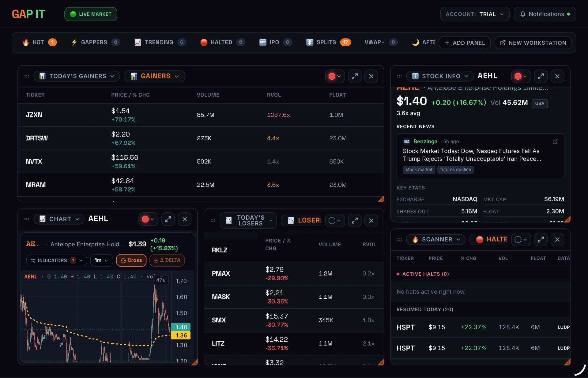Click the Add Panel button
This screenshot has height=378, width=588.
point(465,43)
